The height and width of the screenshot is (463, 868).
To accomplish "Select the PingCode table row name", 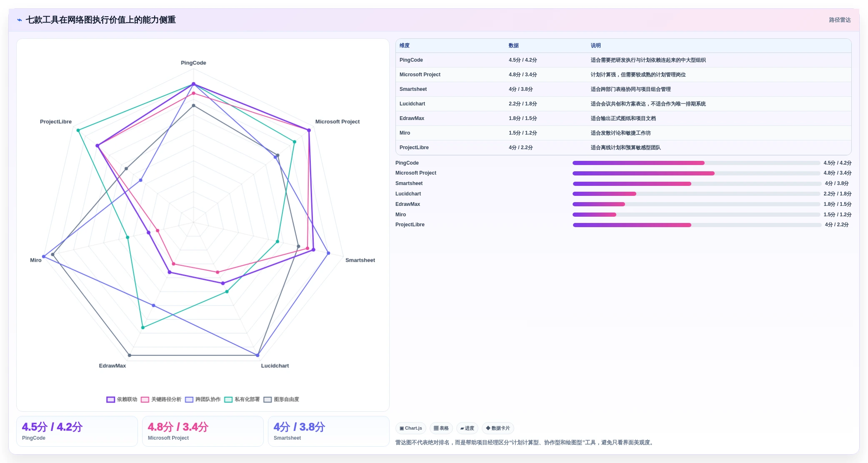I will point(411,60).
